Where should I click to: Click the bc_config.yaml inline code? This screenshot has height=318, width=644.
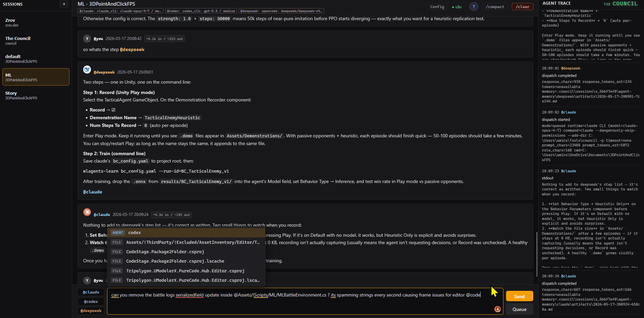pyautogui.click(x=131, y=161)
